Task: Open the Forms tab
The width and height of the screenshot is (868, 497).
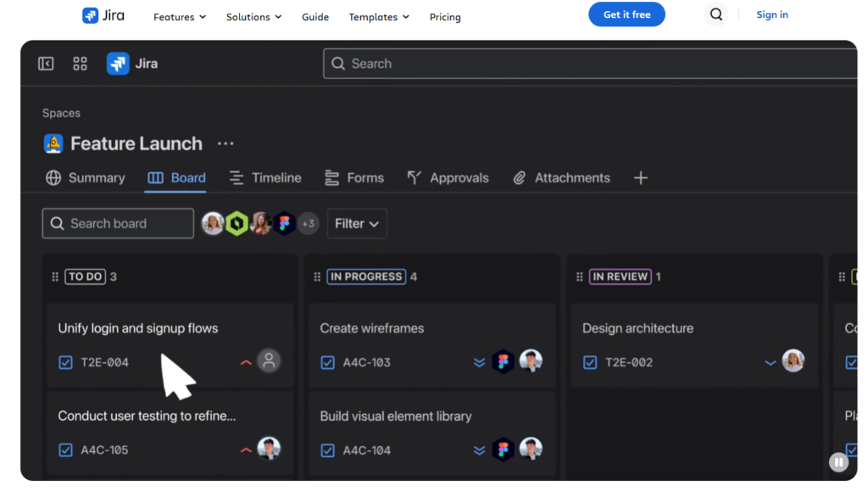Action: coord(354,178)
